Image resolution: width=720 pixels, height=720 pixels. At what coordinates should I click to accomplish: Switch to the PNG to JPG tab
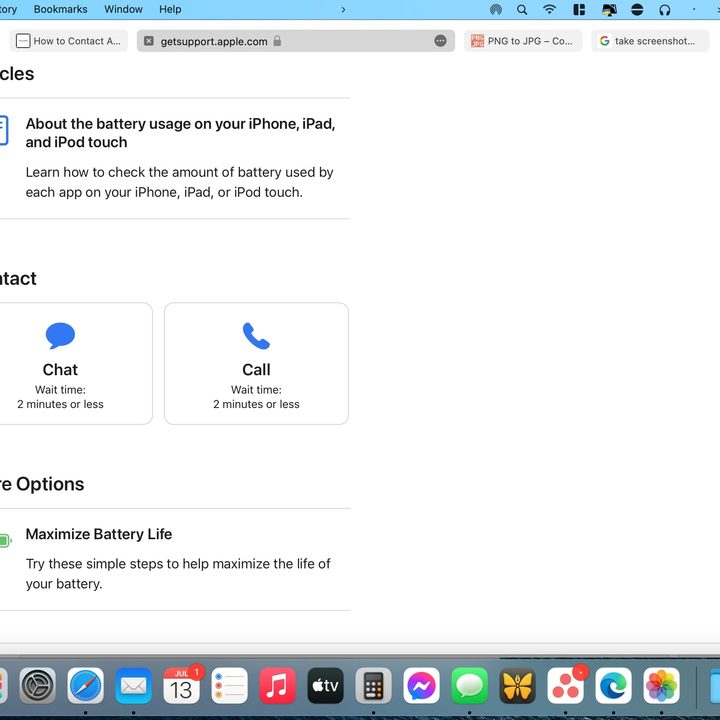523,41
